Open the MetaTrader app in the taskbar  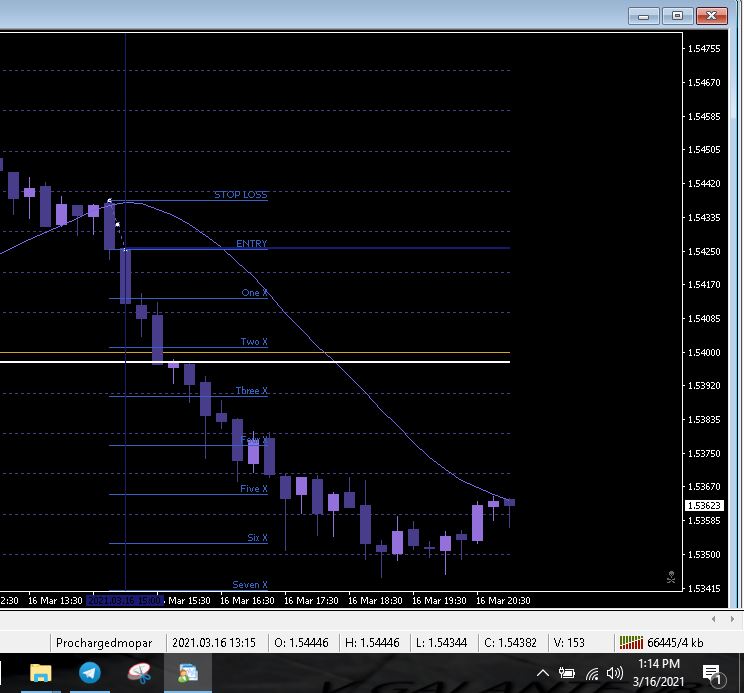[188, 673]
